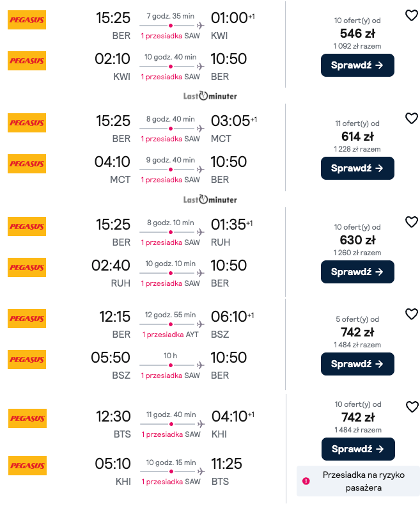This screenshot has height=506, width=420.
Task: Heart the BER to BSZ flight offer
Action: (x=412, y=314)
